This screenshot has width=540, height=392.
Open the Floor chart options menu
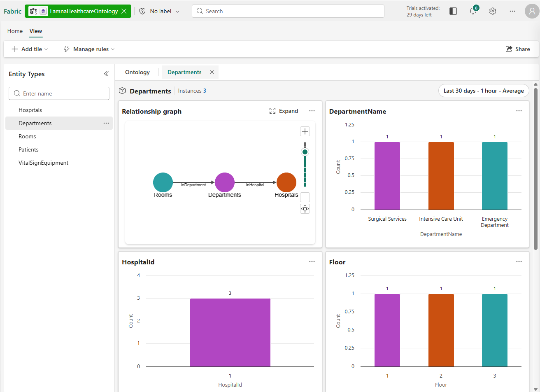[519, 261]
